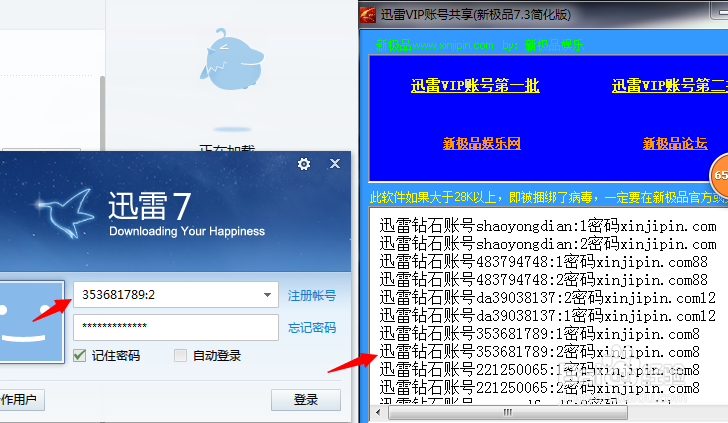Toggle the 记住密码 checkbox
The image size is (728, 423).
[79, 356]
